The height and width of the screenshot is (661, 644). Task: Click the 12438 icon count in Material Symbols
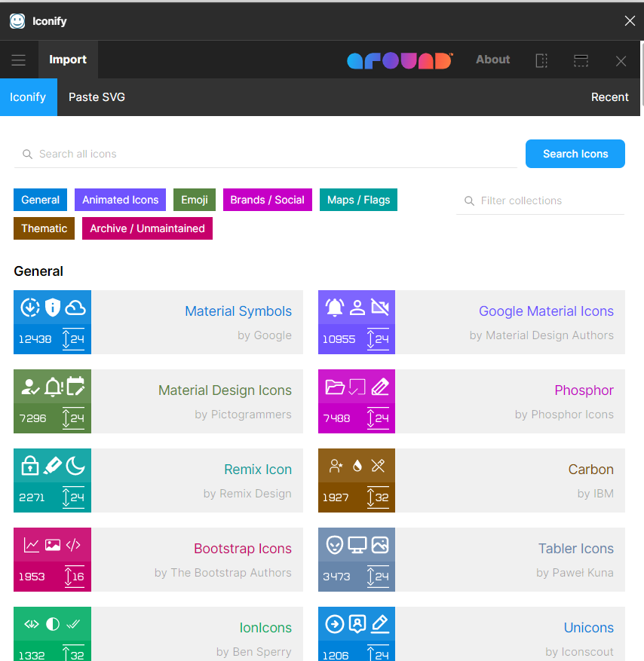35,339
